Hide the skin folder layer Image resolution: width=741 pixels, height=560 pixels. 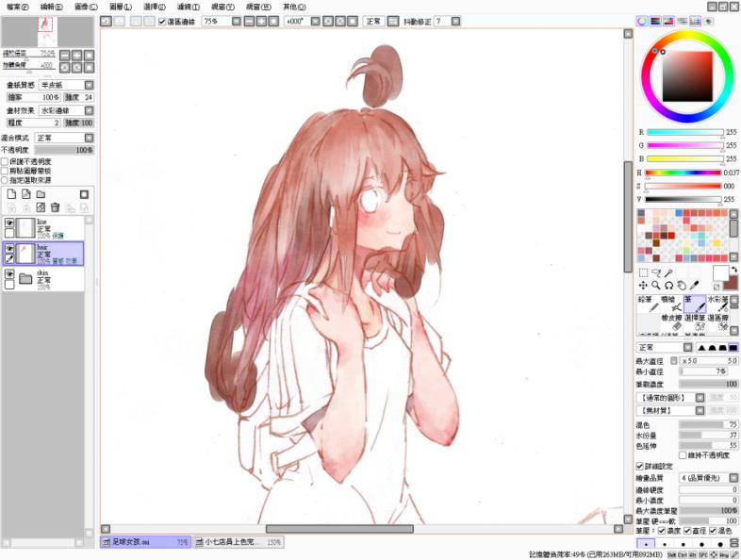click(x=9, y=273)
